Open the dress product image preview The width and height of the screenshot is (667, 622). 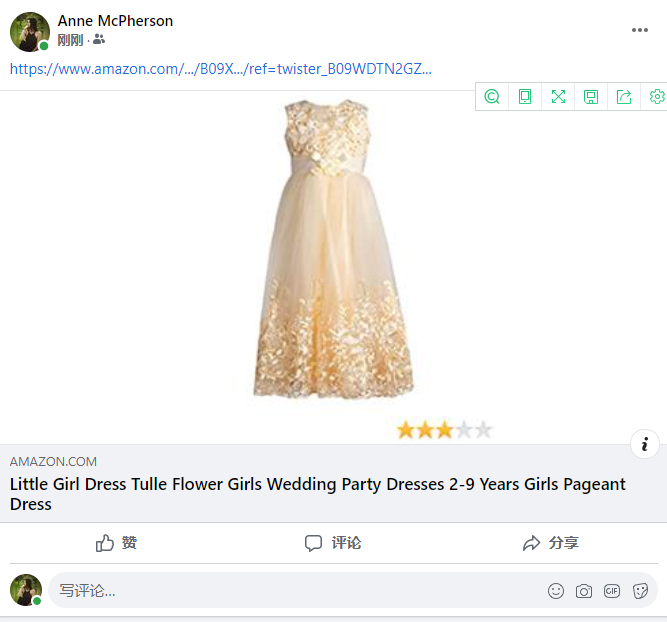(332, 250)
